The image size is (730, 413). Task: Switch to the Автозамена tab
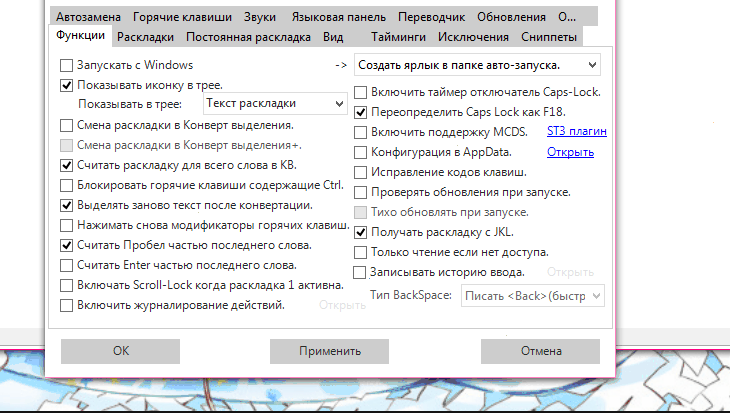click(88, 17)
